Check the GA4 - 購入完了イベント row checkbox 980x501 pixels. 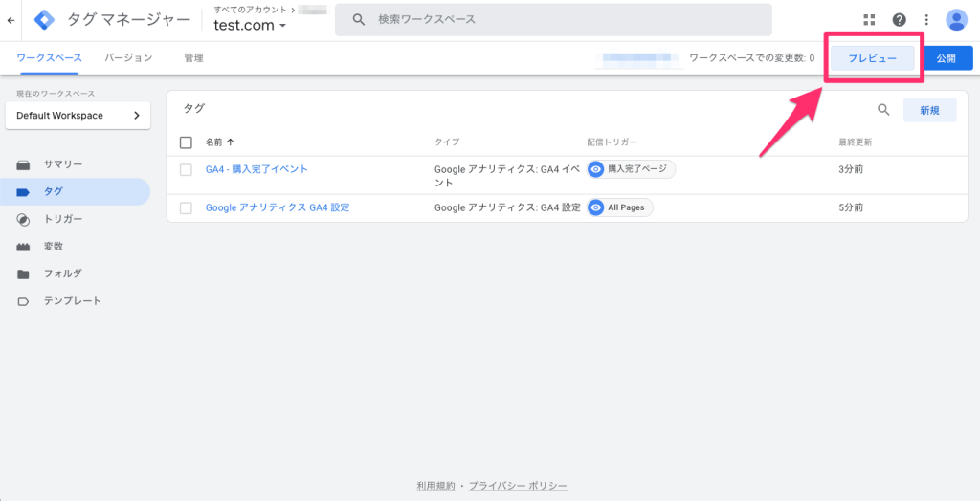[x=186, y=170]
